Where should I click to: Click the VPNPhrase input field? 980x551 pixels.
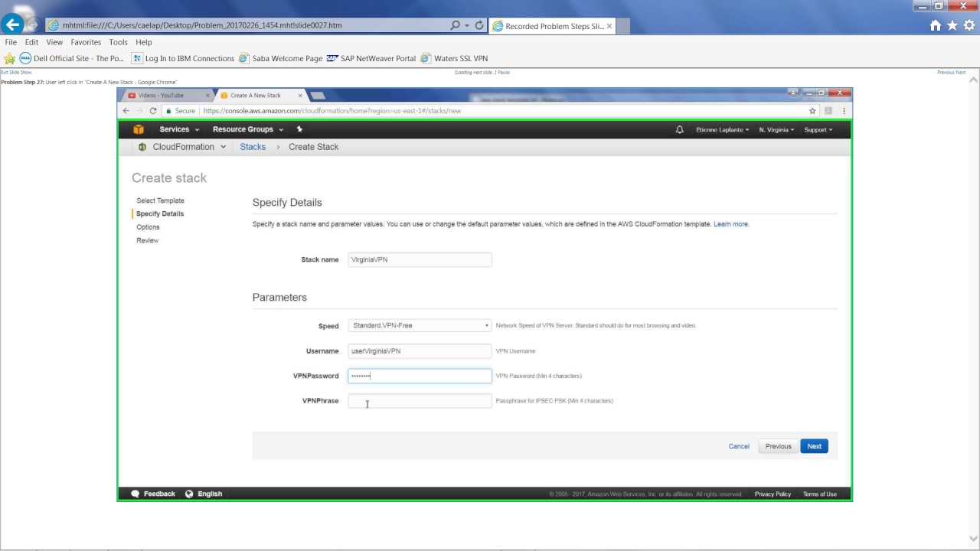pos(420,401)
